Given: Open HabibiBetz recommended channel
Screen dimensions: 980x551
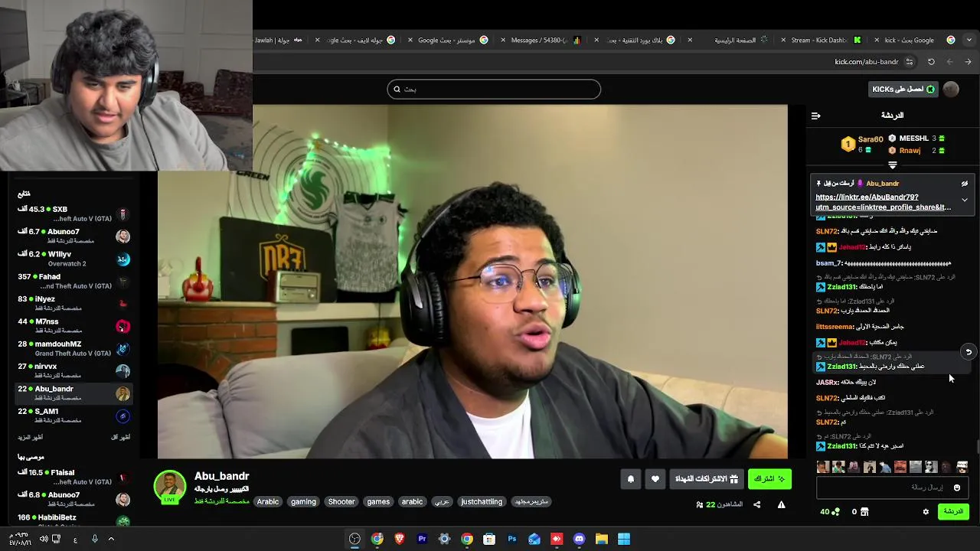Looking at the screenshot, I should click(x=73, y=521).
